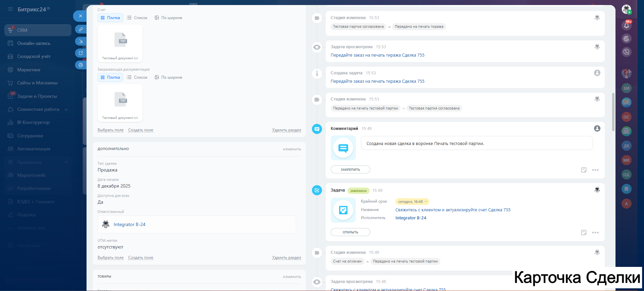The image size is (644, 291).
Task: Open the notifications bell icon
Action: coord(626,25)
